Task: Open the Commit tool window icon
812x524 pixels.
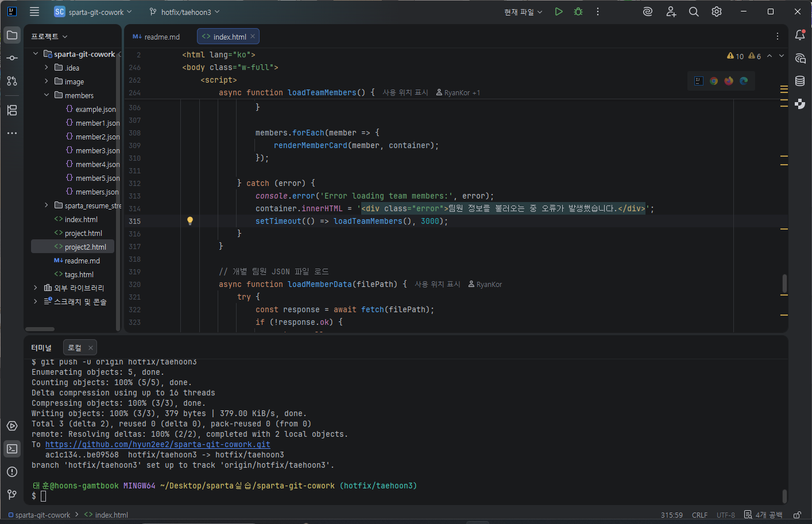Action: tap(12, 58)
